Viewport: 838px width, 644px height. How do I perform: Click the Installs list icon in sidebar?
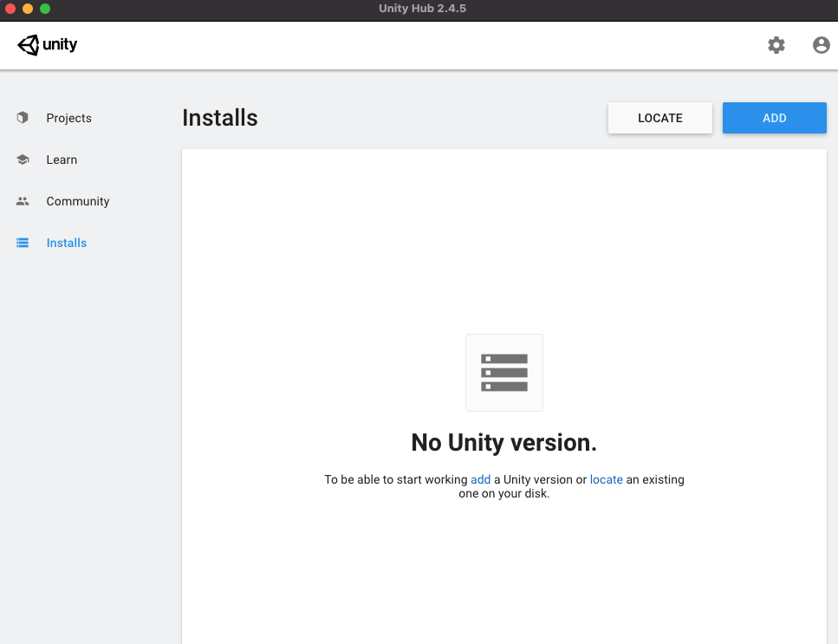click(x=23, y=243)
